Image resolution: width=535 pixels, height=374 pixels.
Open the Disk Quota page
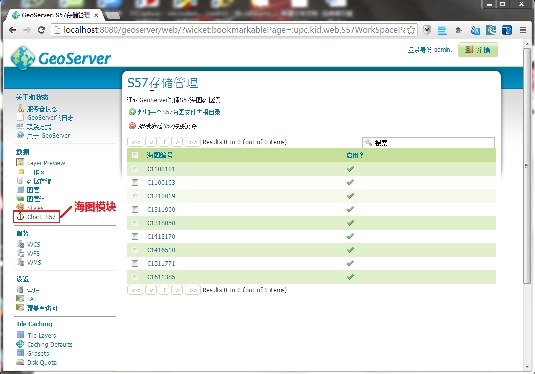coord(42,362)
